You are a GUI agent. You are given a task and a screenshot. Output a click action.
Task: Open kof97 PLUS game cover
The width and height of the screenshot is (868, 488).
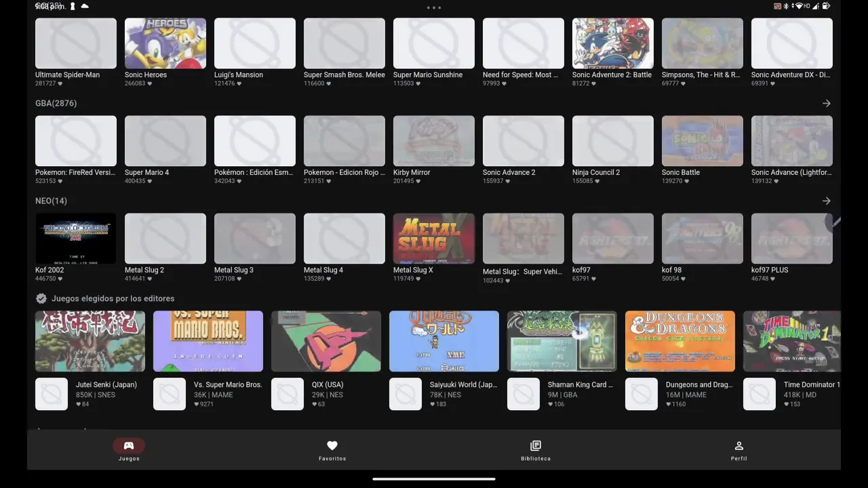792,239
